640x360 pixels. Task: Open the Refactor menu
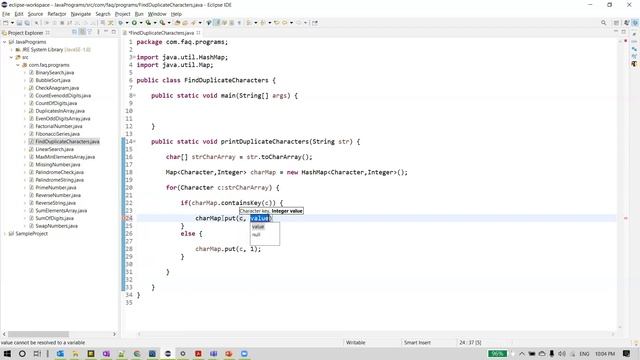click(57, 14)
